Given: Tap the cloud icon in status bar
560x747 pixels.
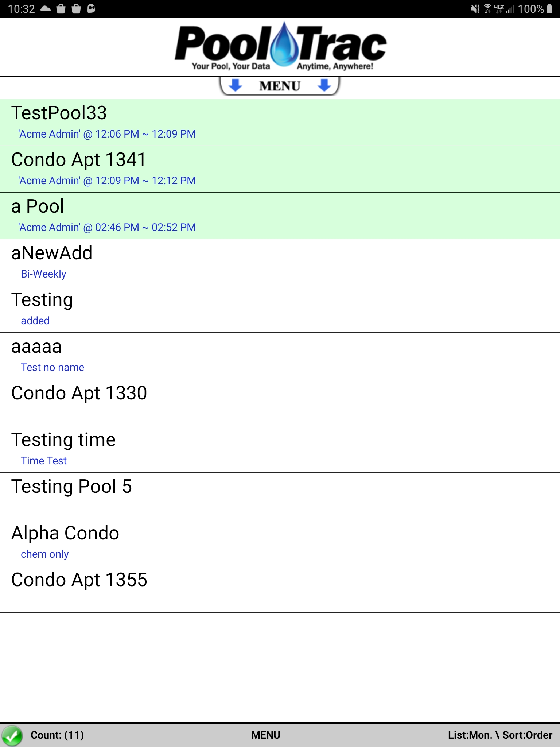Looking at the screenshot, I should click(46, 9).
